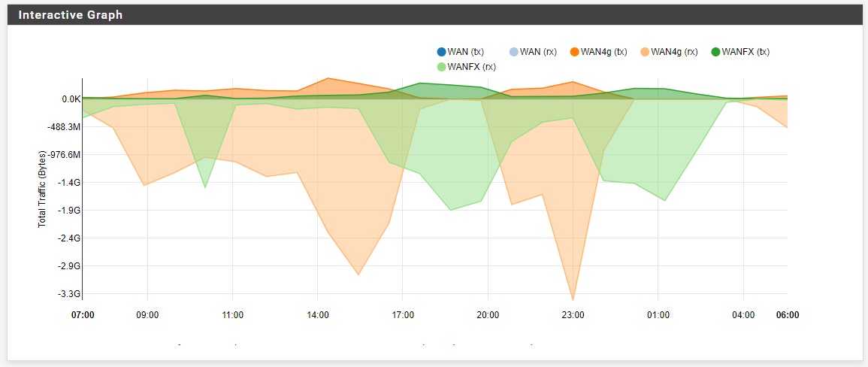Viewport: 868px width, 367px height.
Task: Click the WAN (rx) legend color dot
Action: point(514,52)
